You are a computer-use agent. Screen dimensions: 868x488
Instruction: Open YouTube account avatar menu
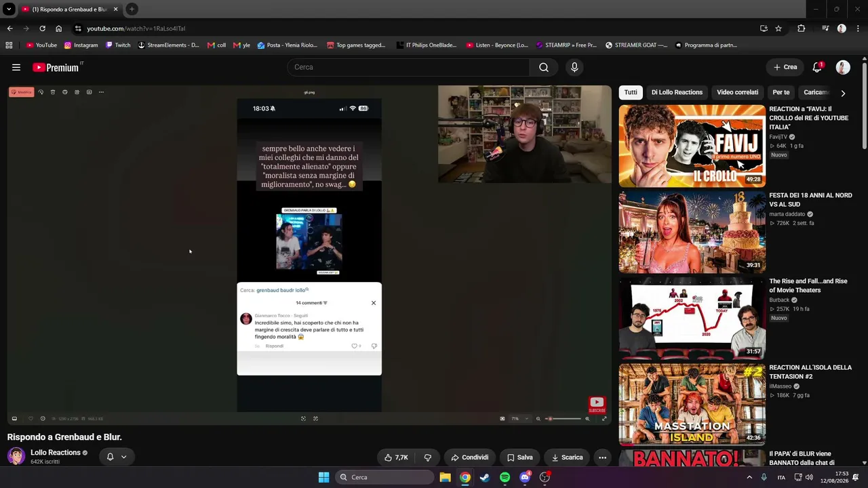click(843, 67)
